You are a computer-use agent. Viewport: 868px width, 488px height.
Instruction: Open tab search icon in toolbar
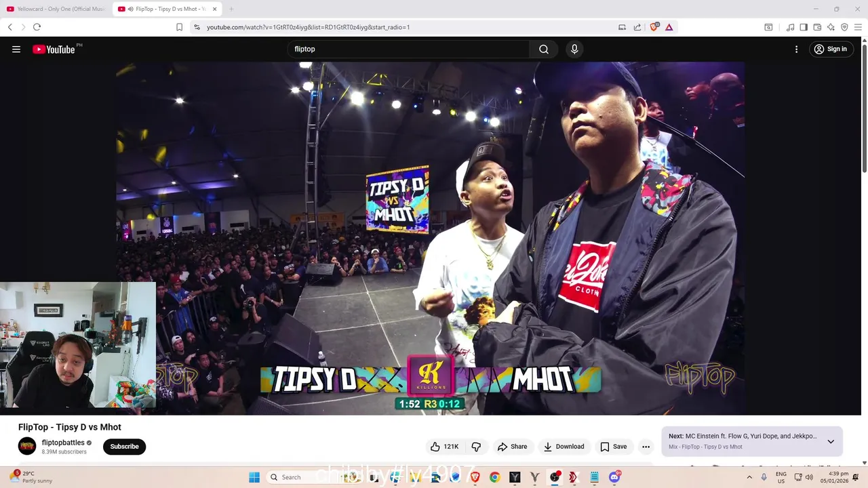click(768, 27)
